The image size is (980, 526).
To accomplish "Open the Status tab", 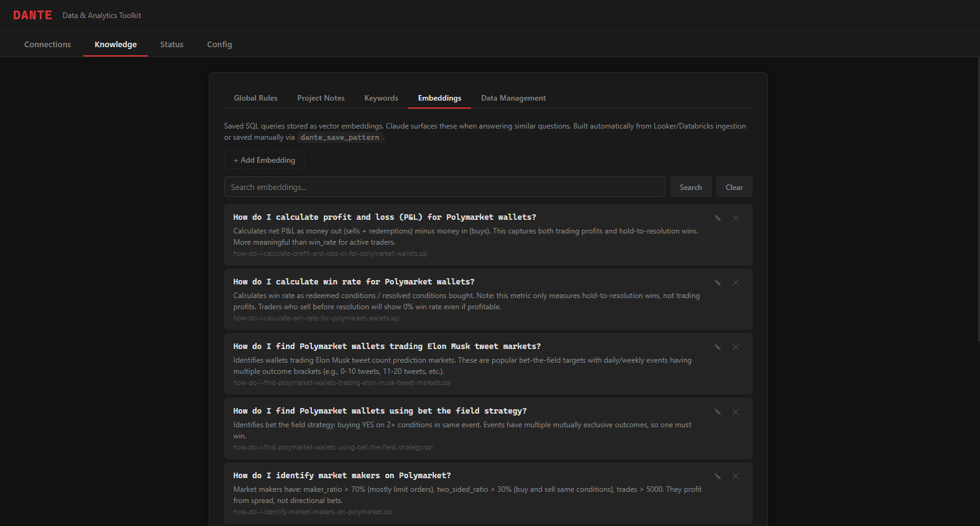I will pyautogui.click(x=172, y=45).
